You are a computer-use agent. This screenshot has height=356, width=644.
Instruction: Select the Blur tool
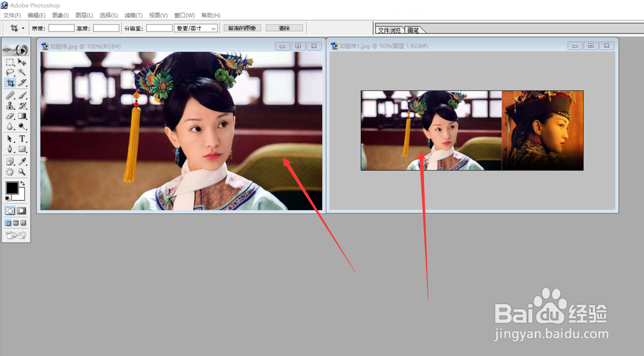(x=10, y=127)
